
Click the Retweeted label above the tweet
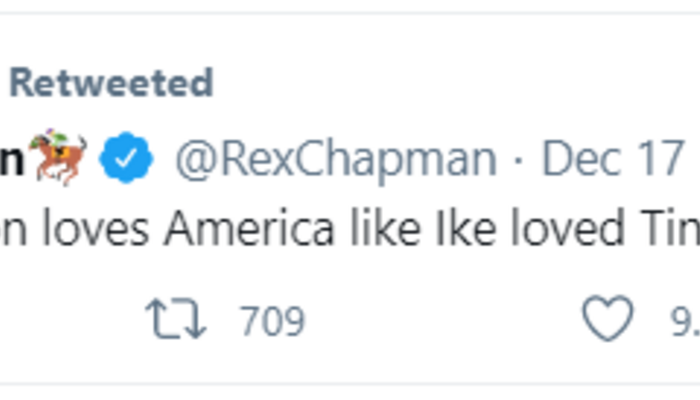tap(111, 83)
